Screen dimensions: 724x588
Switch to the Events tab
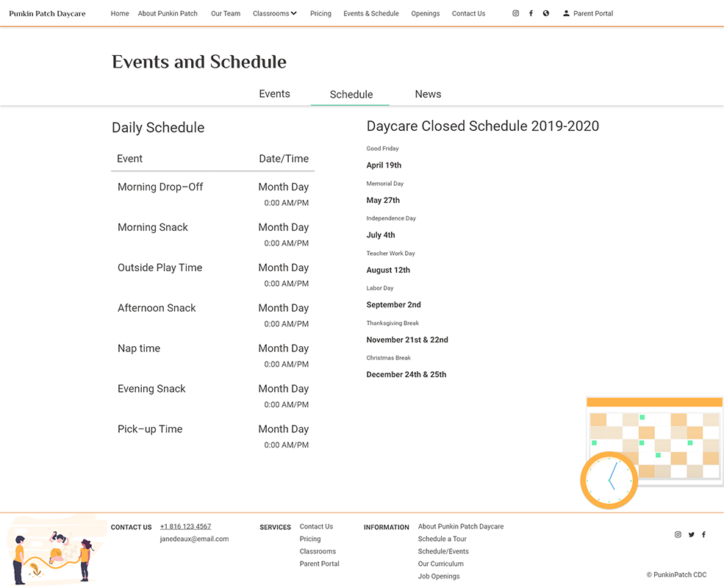[274, 93]
